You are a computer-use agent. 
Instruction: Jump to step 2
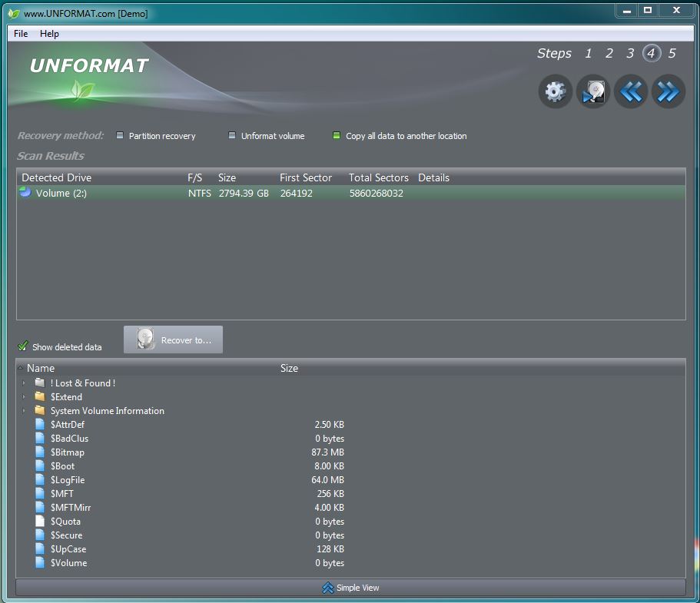609,54
